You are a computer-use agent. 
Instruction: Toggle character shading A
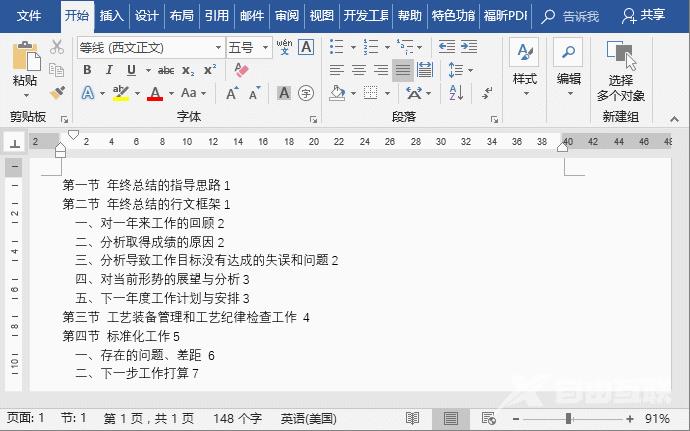(x=284, y=93)
